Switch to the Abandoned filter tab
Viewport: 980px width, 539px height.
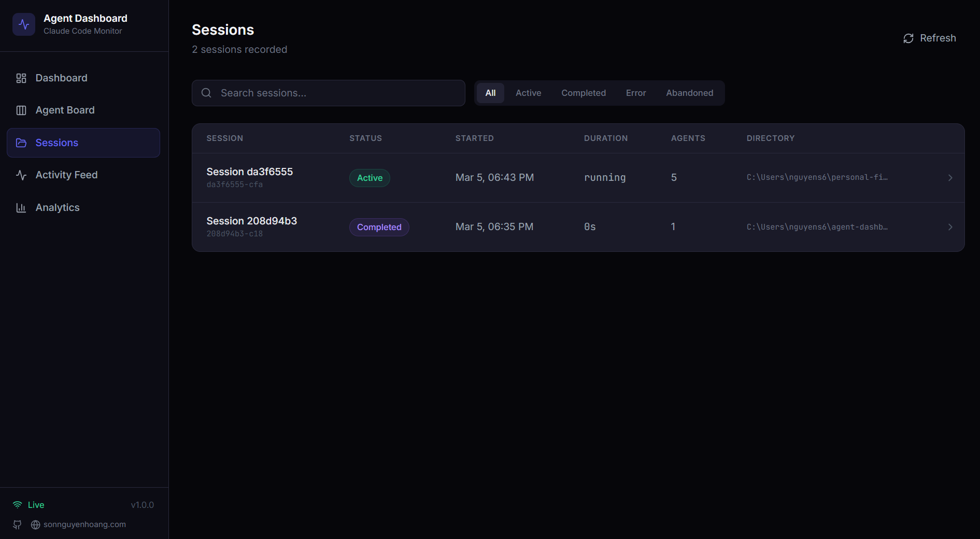pyautogui.click(x=690, y=93)
